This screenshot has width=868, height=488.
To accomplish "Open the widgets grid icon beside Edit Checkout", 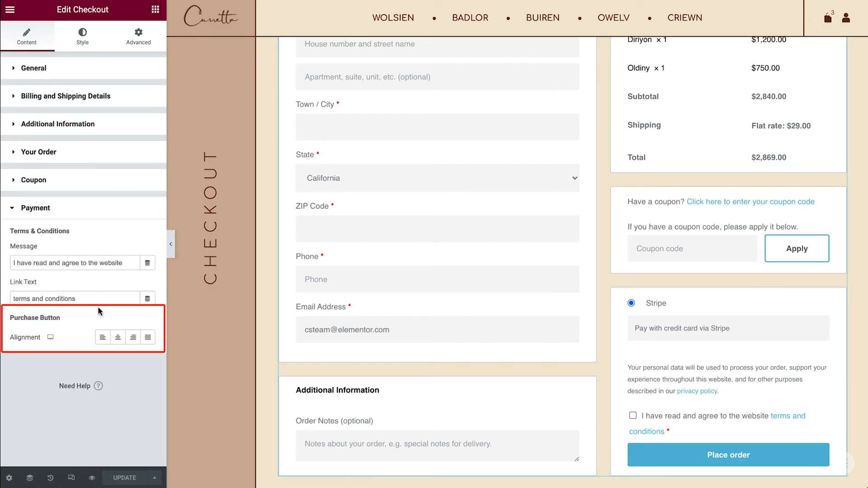I will point(155,9).
